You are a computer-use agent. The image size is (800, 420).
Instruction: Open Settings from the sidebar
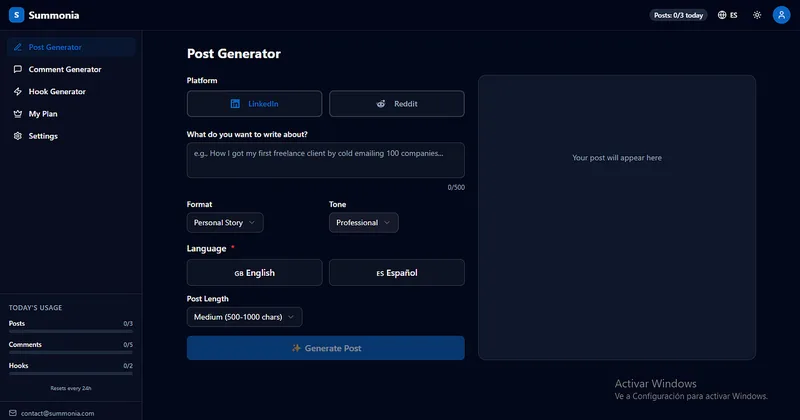pos(71,136)
